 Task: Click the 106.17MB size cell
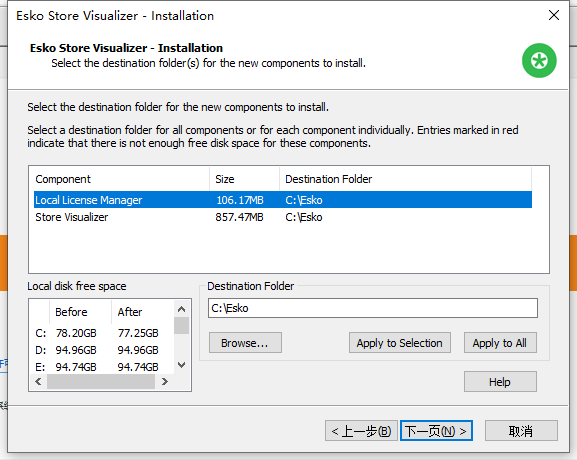(240, 200)
